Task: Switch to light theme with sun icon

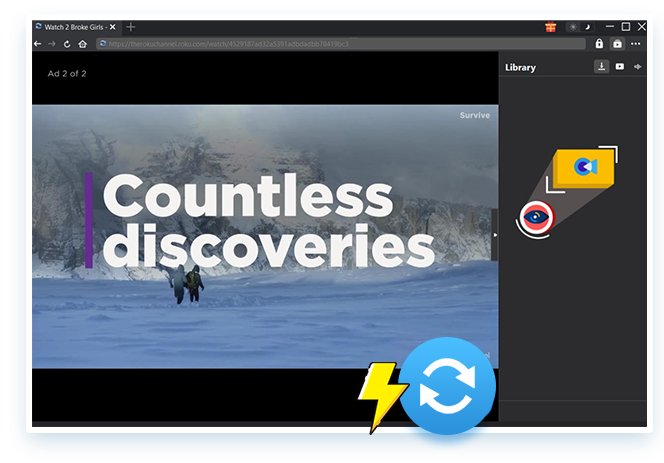Action: pos(573,27)
